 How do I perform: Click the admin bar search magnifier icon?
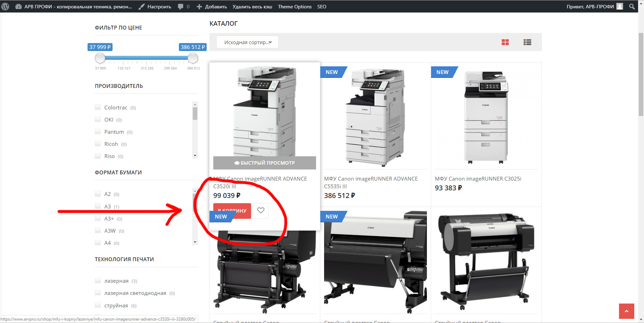(x=632, y=7)
